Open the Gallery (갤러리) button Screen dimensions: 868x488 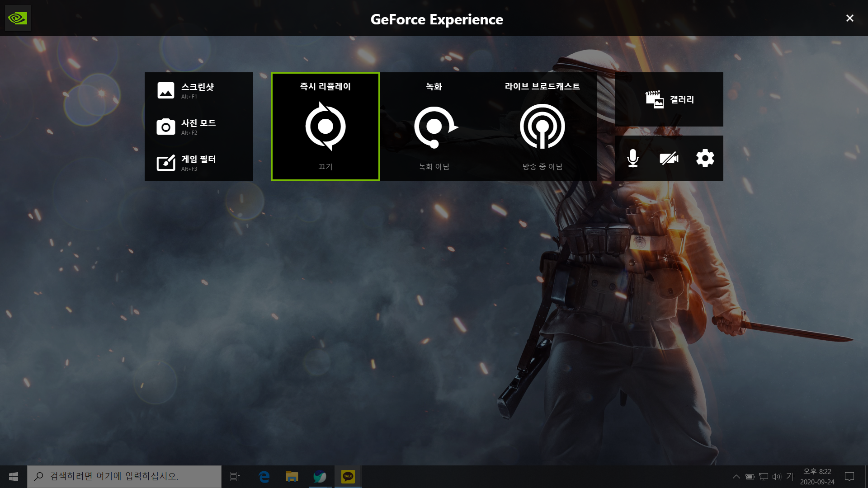[669, 99]
